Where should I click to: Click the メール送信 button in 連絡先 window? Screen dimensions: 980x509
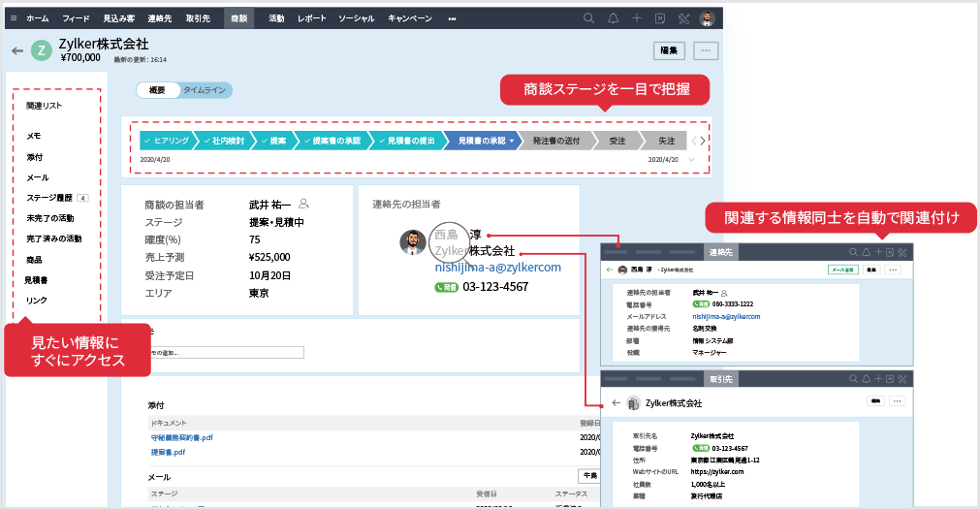[842, 270]
